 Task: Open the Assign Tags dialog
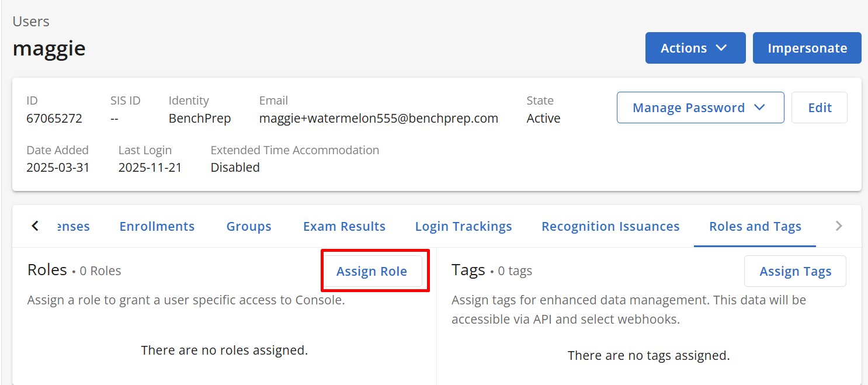coord(795,271)
